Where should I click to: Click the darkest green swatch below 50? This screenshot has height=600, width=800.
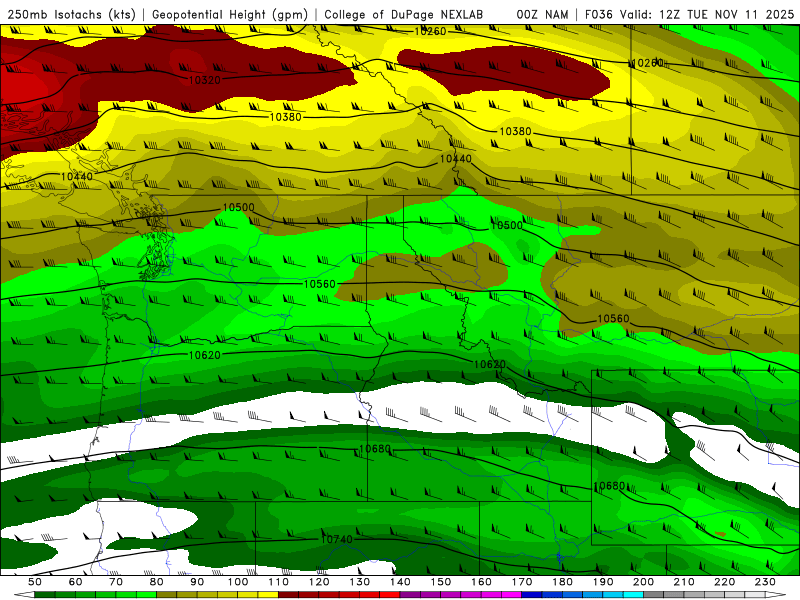point(44,595)
